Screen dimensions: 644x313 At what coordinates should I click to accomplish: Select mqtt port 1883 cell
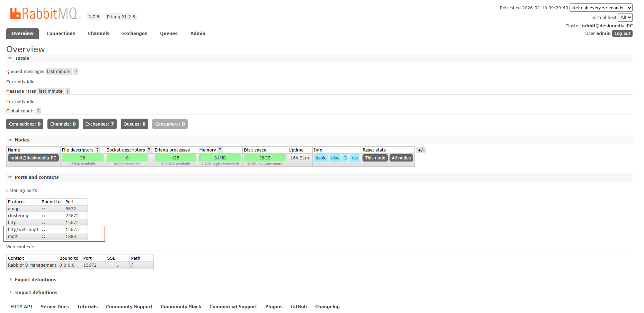point(76,237)
